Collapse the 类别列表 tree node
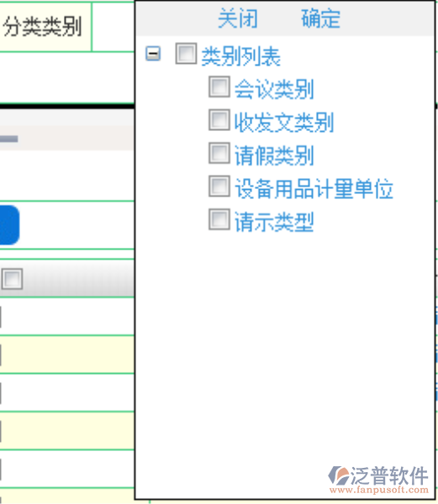The height and width of the screenshot is (504, 438). click(153, 54)
